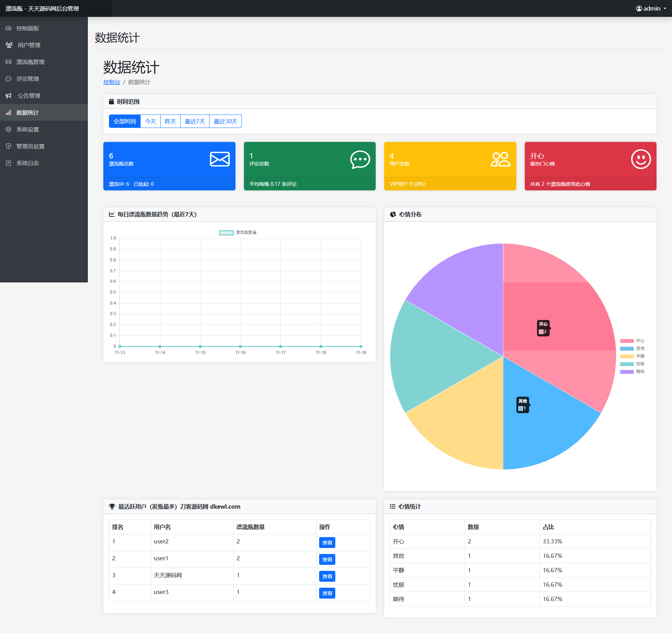Click the megaphone icon beside 公告管理
This screenshot has height=633, width=672.
pyautogui.click(x=9, y=96)
